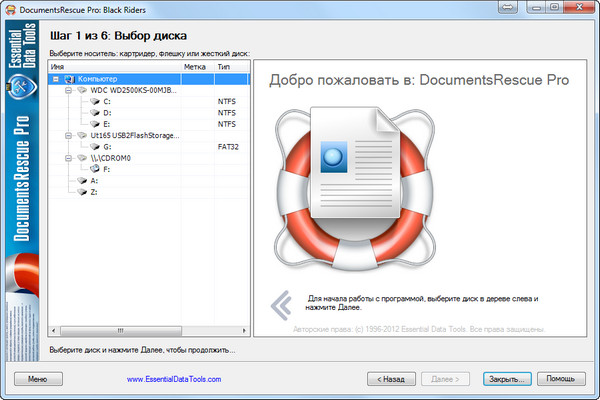Select the C: drive icon
600x400 pixels.
(x=94, y=101)
